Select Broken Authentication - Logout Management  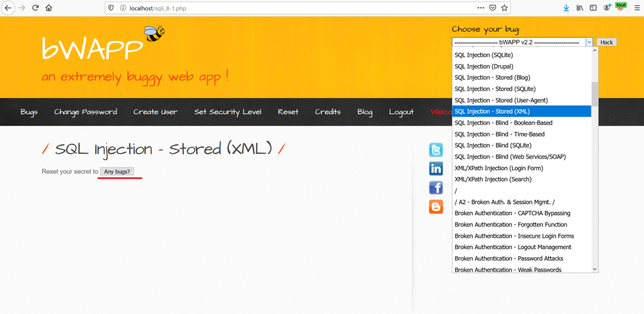[522, 247]
